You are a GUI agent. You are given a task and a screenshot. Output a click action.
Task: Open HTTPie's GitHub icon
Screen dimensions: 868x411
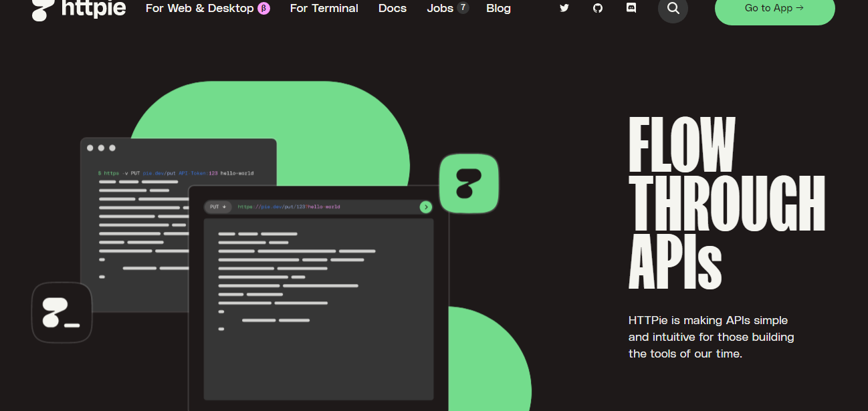[598, 8]
